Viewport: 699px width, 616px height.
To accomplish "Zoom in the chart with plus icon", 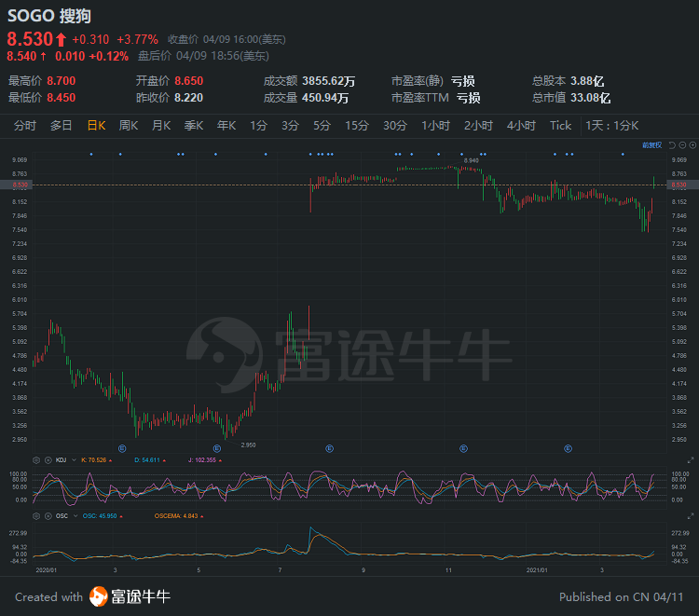I will point(692,145).
